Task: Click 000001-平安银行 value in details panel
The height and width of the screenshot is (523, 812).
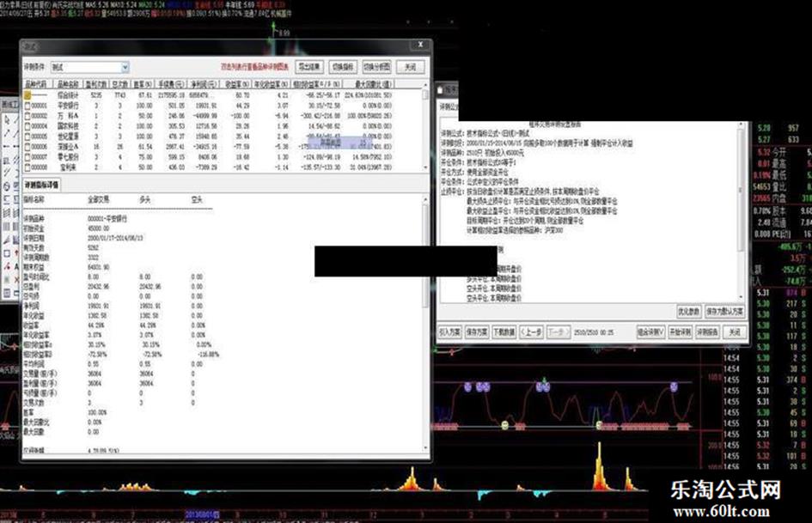Action: pyautogui.click(x=107, y=219)
